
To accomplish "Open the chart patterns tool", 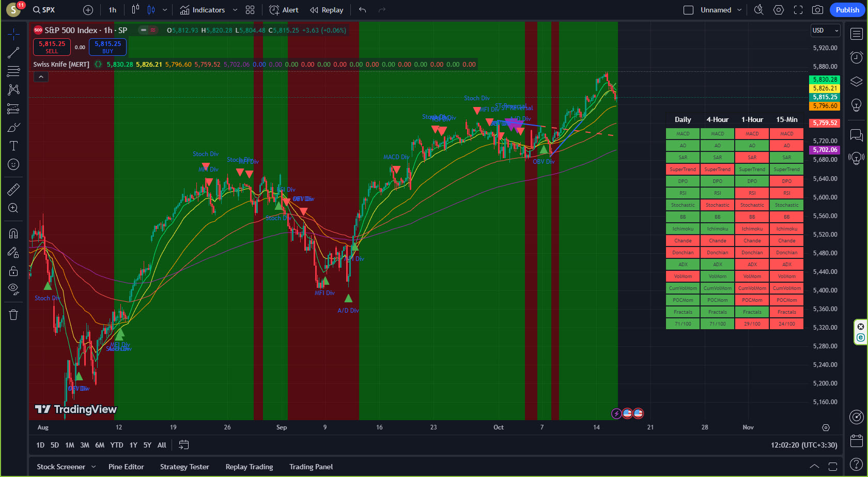I will [13, 90].
